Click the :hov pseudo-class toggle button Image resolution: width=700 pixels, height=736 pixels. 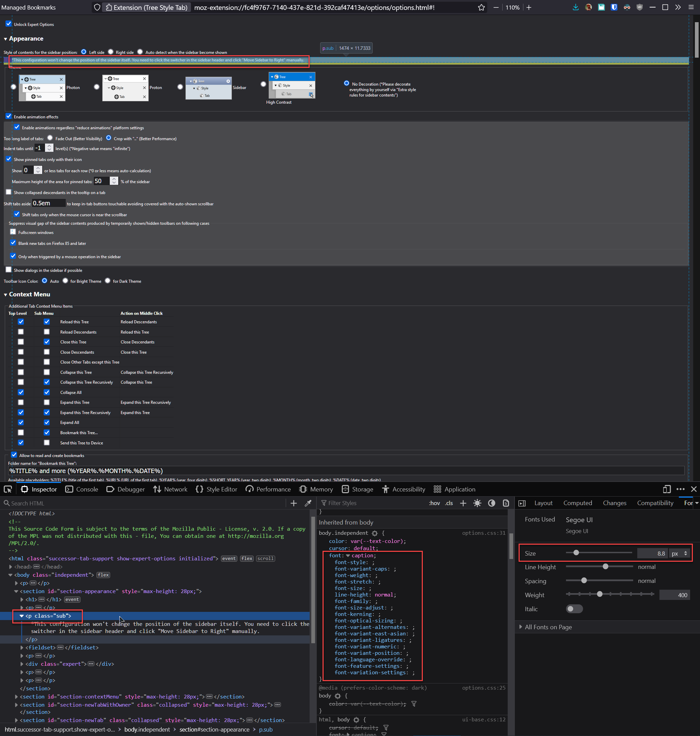click(434, 503)
